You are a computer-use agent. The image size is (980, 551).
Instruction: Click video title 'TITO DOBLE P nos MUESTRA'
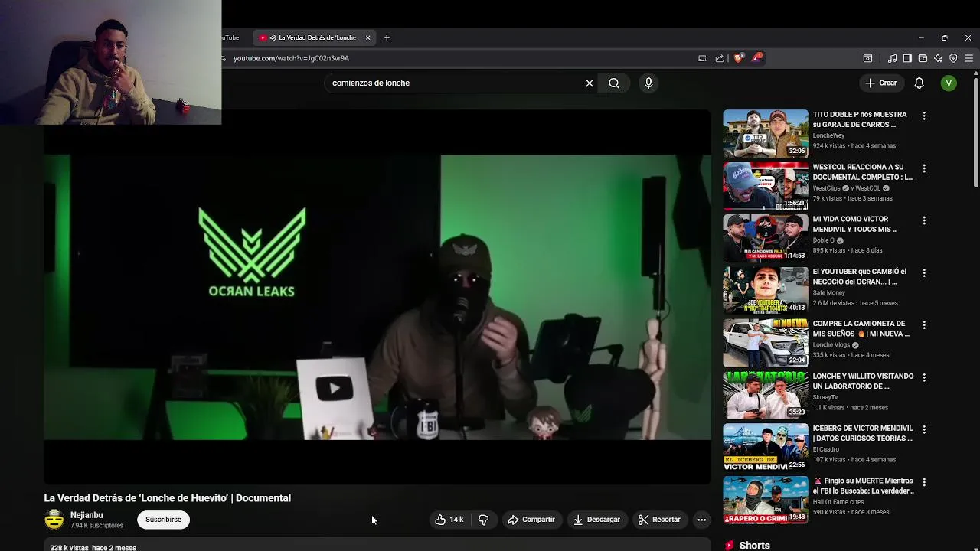click(860, 119)
